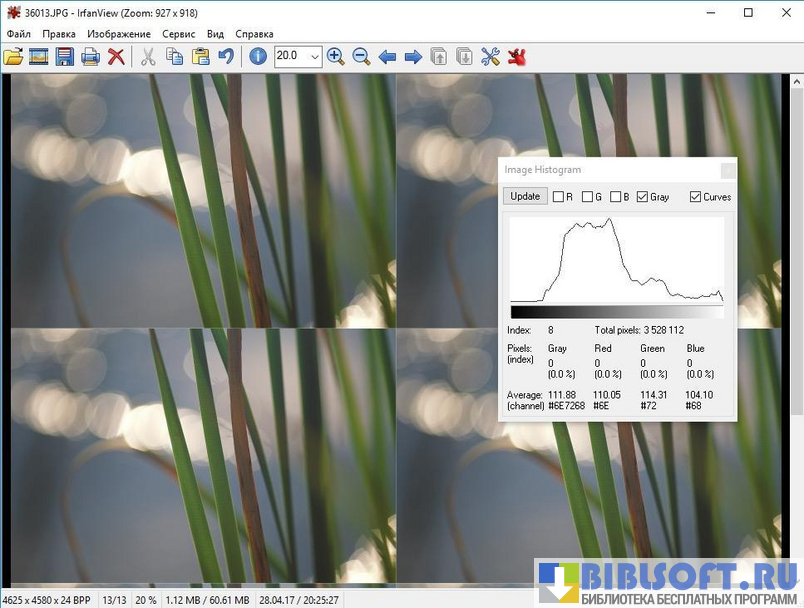Click the vertical scrollbar on the right edge
Image resolution: width=804 pixels, height=608 pixels.
pyautogui.click(x=797, y=300)
